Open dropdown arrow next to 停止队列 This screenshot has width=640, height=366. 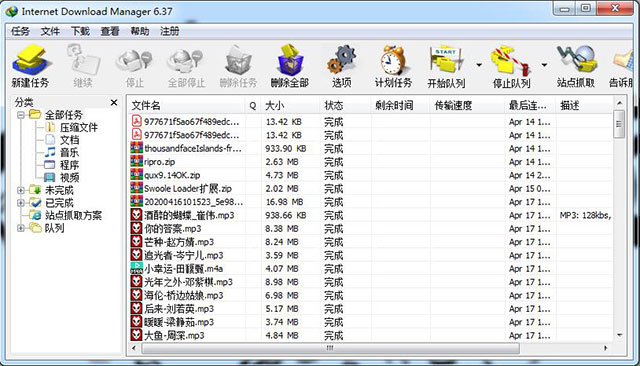[544, 65]
